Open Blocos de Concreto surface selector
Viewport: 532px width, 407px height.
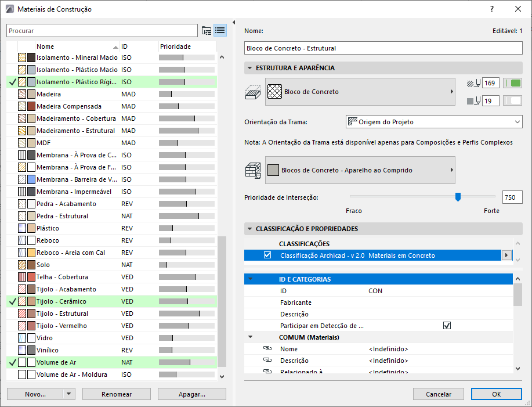coord(360,170)
